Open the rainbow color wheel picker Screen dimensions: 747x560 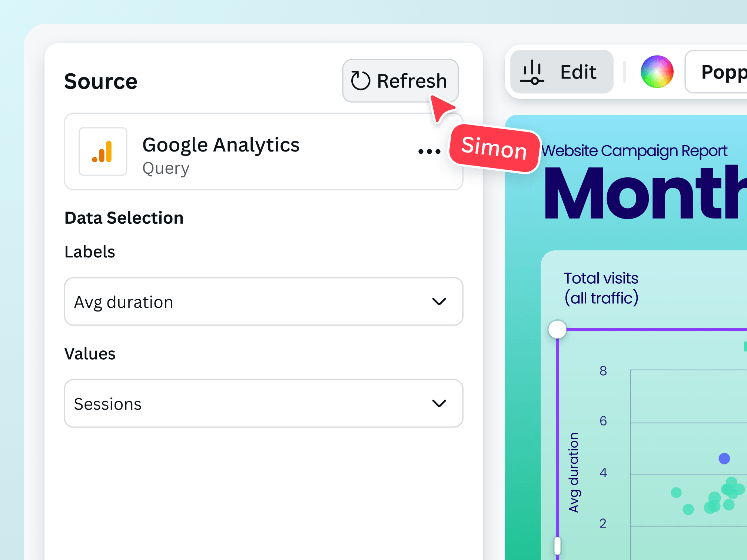click(x=657, y=71)
